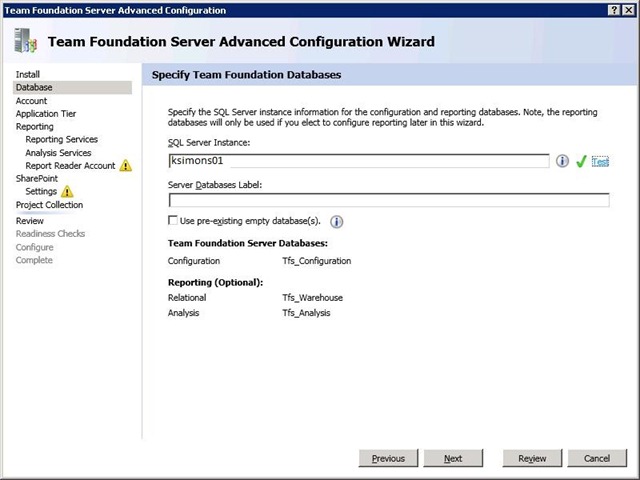Click the disabled Readiness Checks step

(50, 233)
